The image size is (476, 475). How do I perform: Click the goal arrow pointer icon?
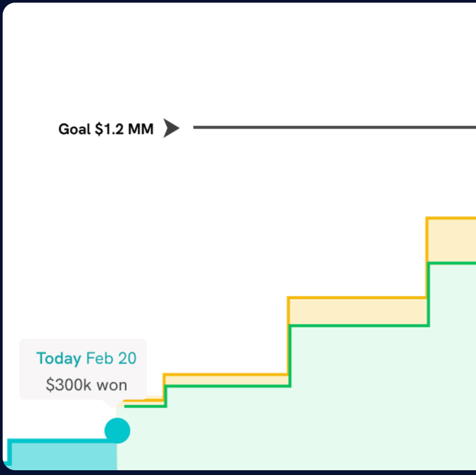point(171,128)
